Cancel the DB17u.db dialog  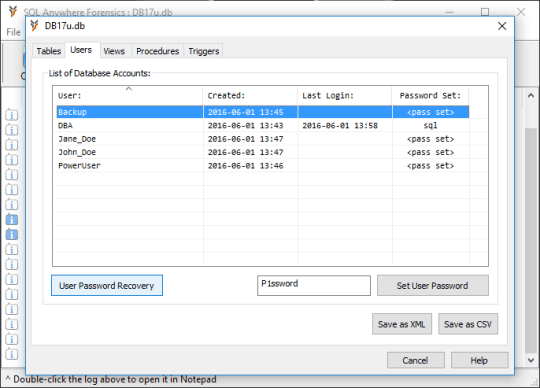point(416,360)
